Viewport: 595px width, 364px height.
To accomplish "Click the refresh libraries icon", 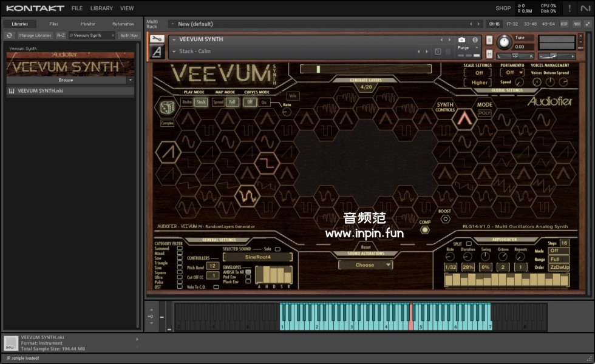I will point(10,35).
